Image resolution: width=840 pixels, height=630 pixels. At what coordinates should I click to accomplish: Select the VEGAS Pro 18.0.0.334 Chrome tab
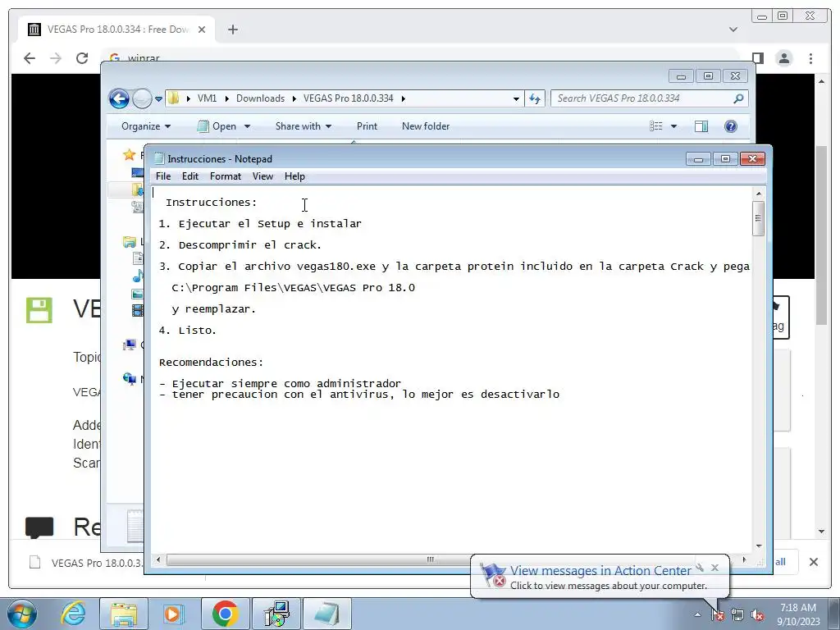coord(116,30)
